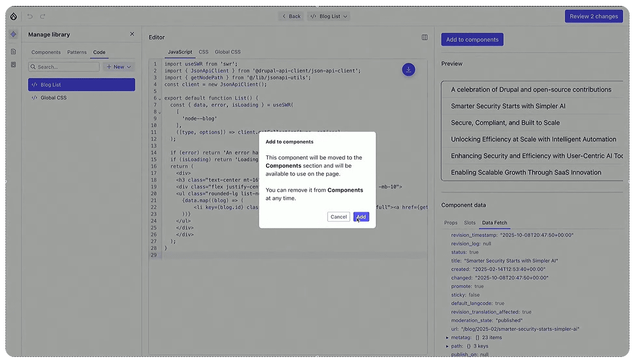
Task: Expand the path row in Component data
Action: coord(448,346)
